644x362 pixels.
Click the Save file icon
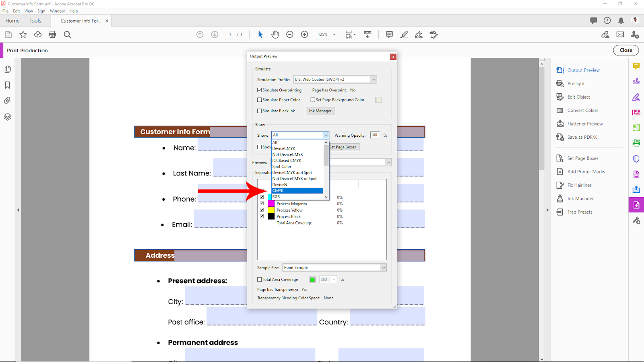tap(8, 35)
